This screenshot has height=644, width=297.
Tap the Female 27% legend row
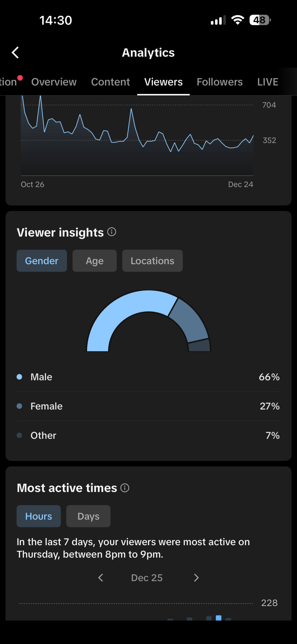pos(148,406)
